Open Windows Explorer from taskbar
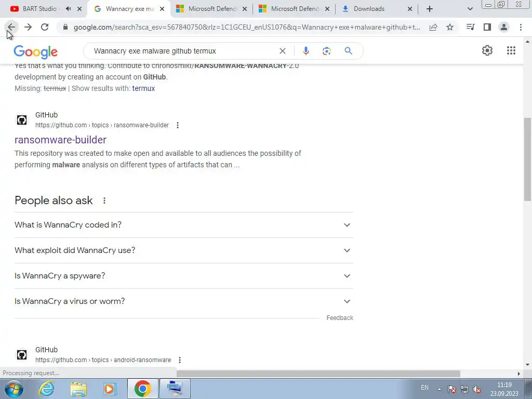This screenshot has width=532, height=399. click(x=78, y=389)
